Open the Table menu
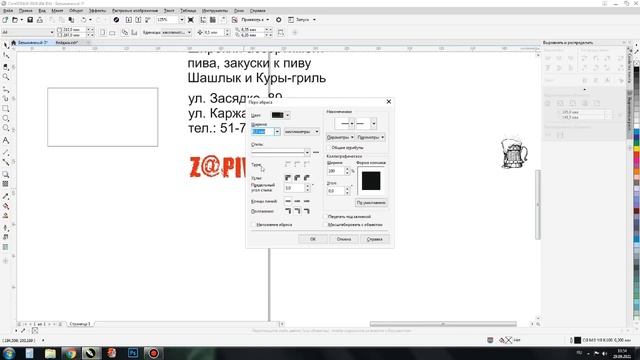640x360 pixels. (x=188, y=11)
